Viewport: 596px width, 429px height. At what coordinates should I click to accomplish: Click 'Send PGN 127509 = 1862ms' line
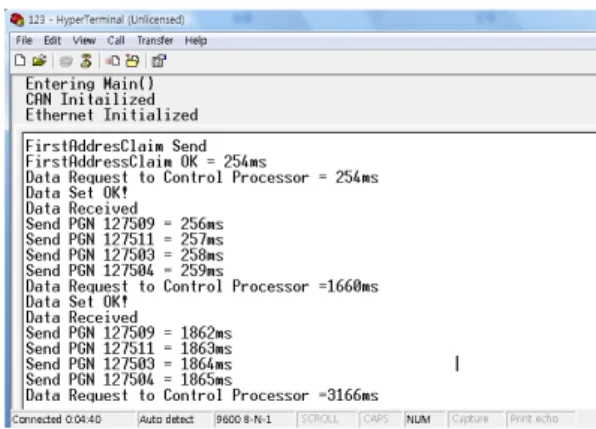pos(129,333)
